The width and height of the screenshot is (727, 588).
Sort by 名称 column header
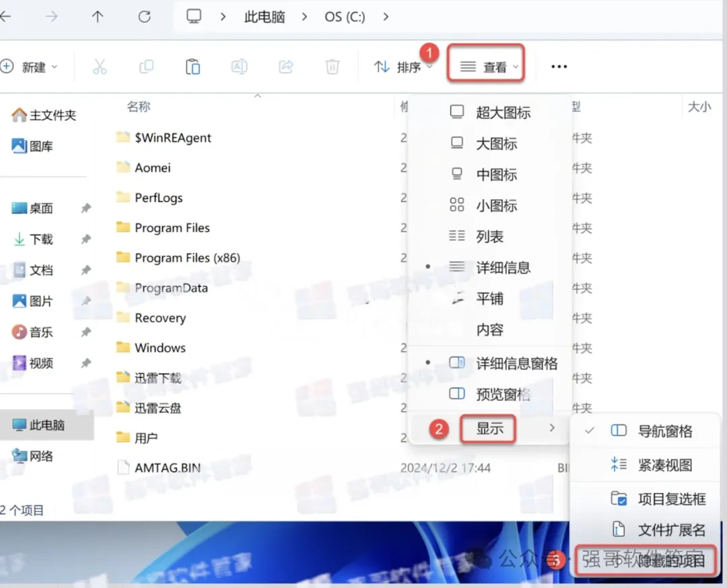[139, 106]
